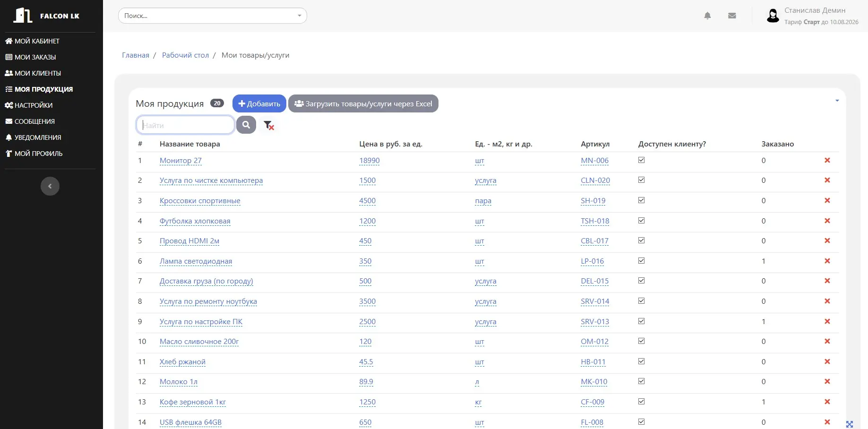Toggle availability checkbox for Футболка хлопковая
Viewport: 868px width, 429px height.
point(641,220)
